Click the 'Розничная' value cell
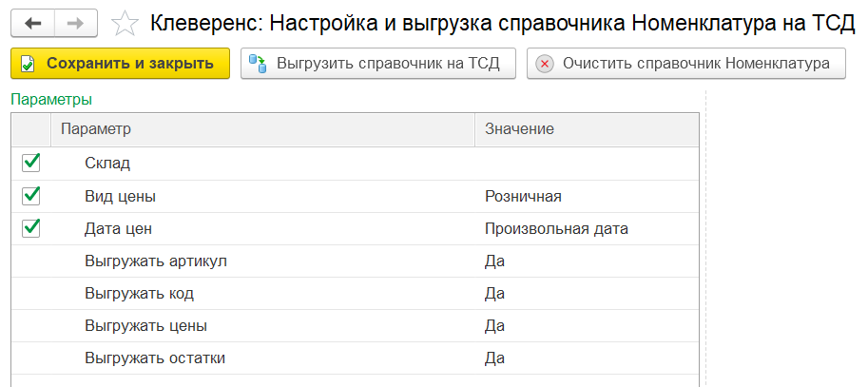This screenshot has width=868, height=387. pos(587,197)
